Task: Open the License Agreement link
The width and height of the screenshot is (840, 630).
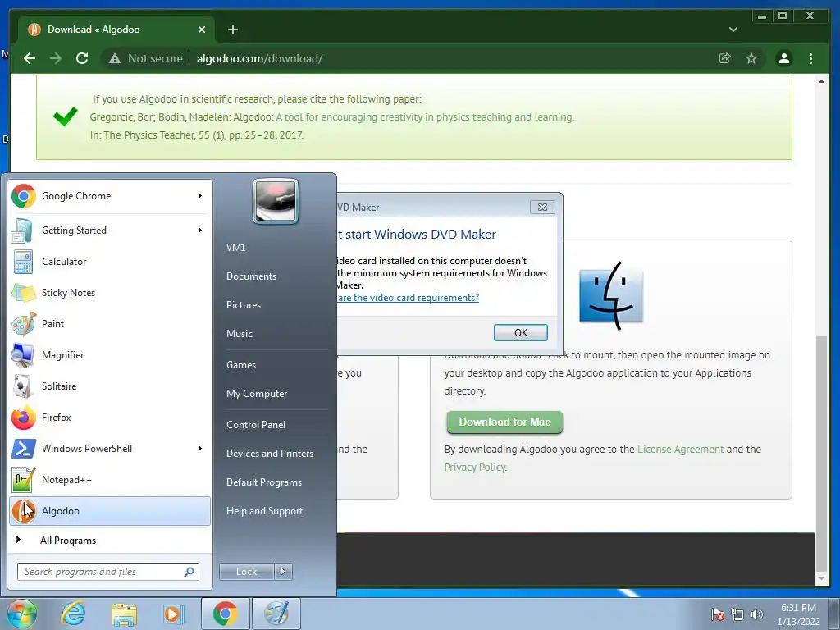Action: pyautogui.click(x=680, y=450)
